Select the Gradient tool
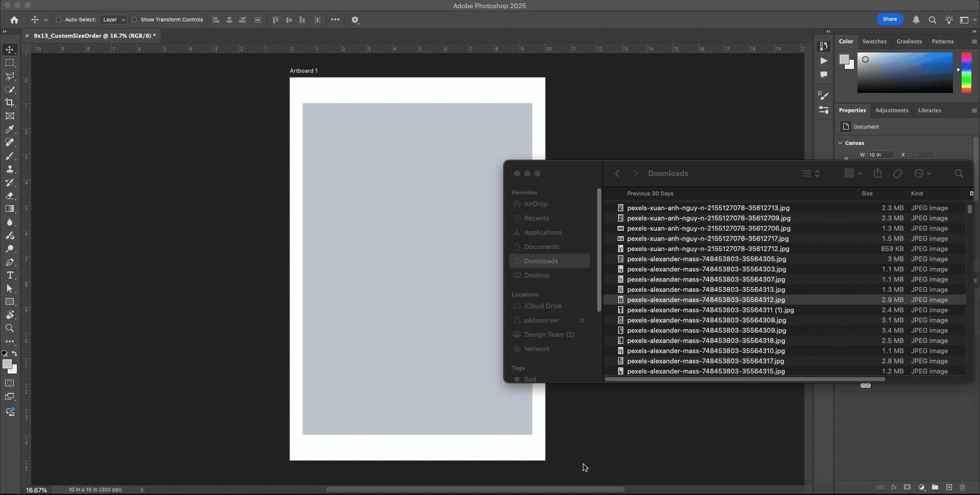This screenshot has width=980, height=495. 10,209
